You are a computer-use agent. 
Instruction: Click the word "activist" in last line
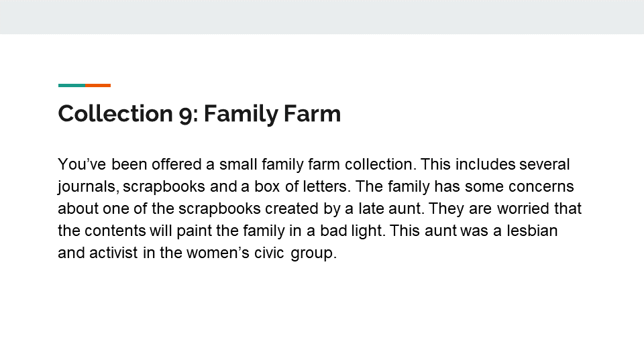(106, 255)
